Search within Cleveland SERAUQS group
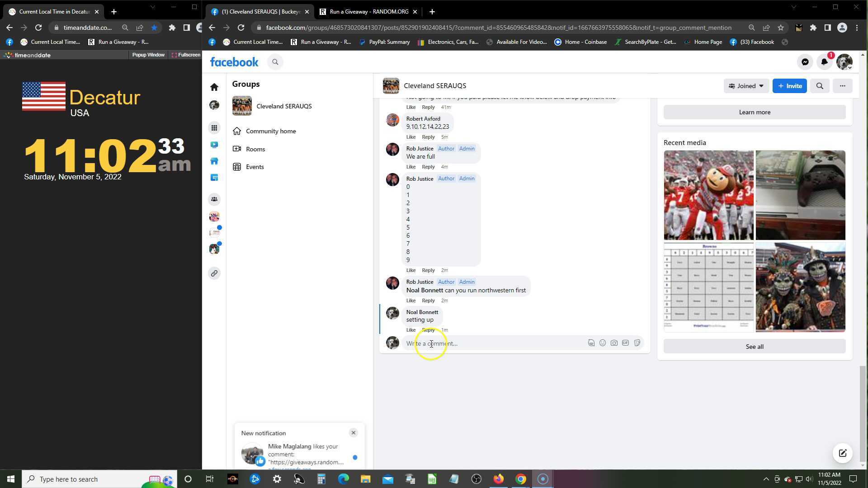This screenshot has height=488, width=868. [x=819, y=86]
